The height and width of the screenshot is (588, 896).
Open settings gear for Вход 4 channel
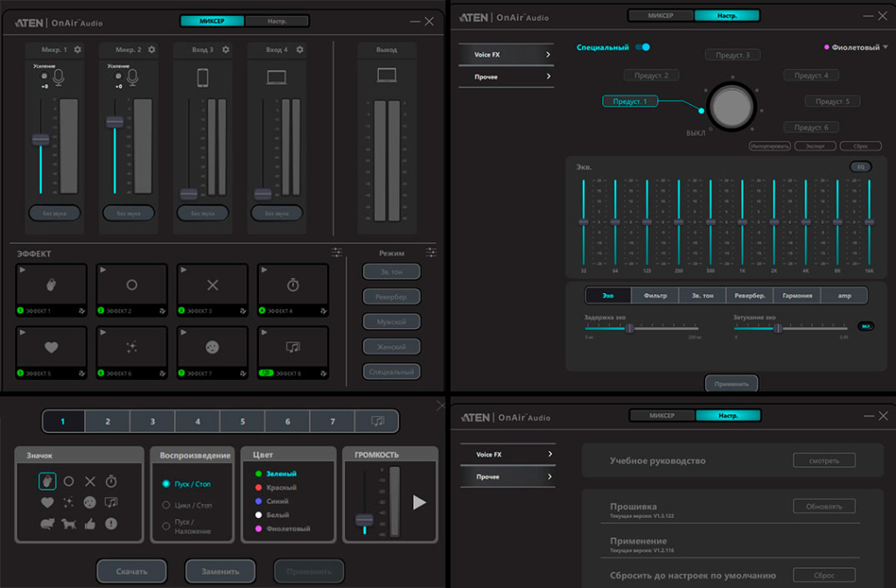point(299,50)
